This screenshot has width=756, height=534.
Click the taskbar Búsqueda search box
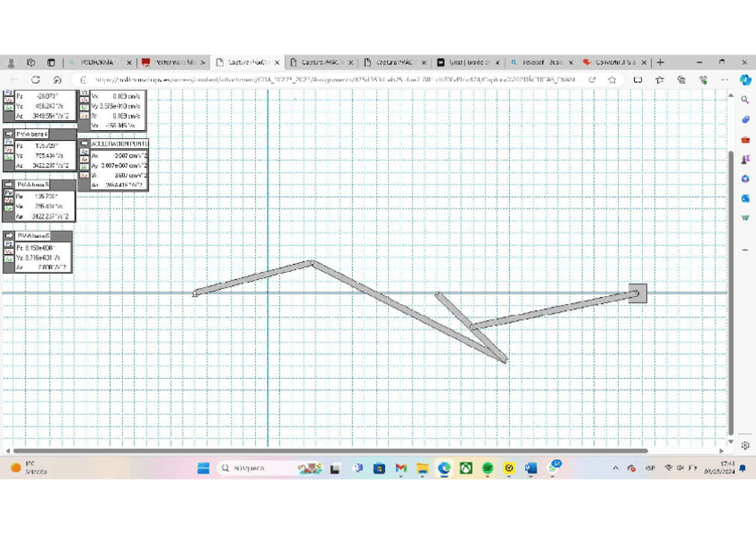270,468
